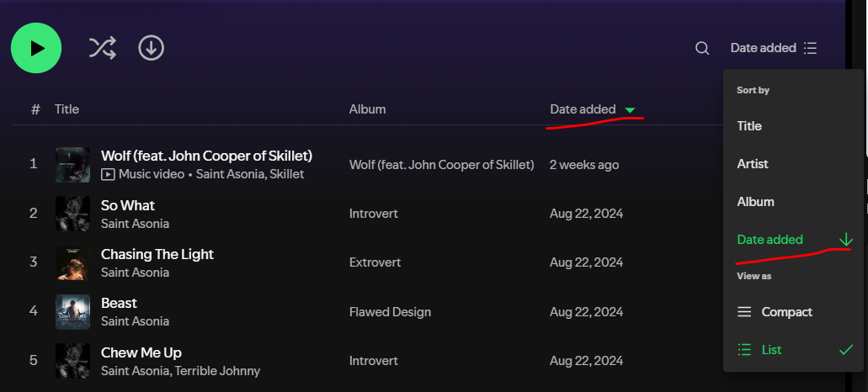Click the Date added column header
Viewport: 868px width, 392px height.
(583, 109)
